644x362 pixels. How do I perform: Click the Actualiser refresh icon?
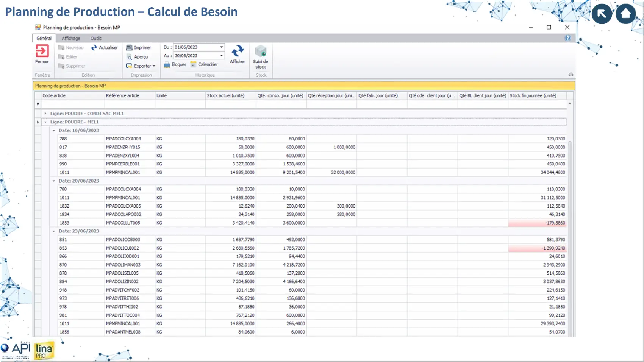point(94,48)
